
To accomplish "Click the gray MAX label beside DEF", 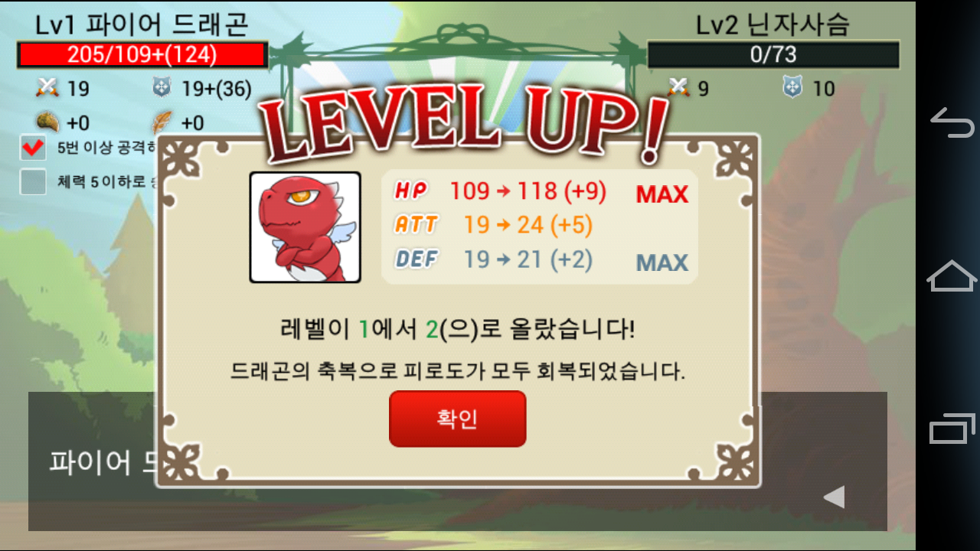I will pos(662,263).
